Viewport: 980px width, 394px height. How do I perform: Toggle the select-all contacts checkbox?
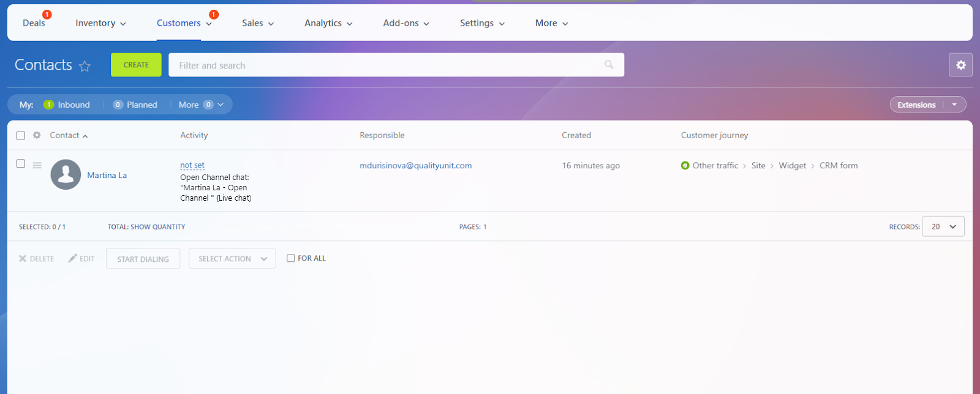coord(21,136)
